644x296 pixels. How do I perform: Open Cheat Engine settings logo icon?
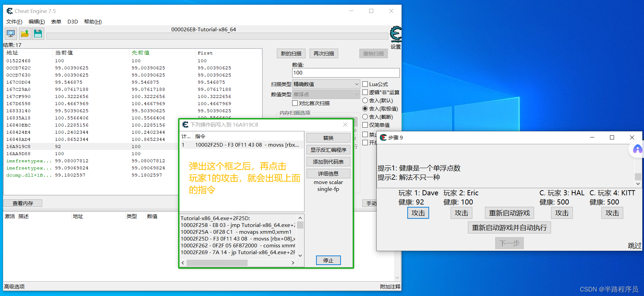tap(396, 34)
